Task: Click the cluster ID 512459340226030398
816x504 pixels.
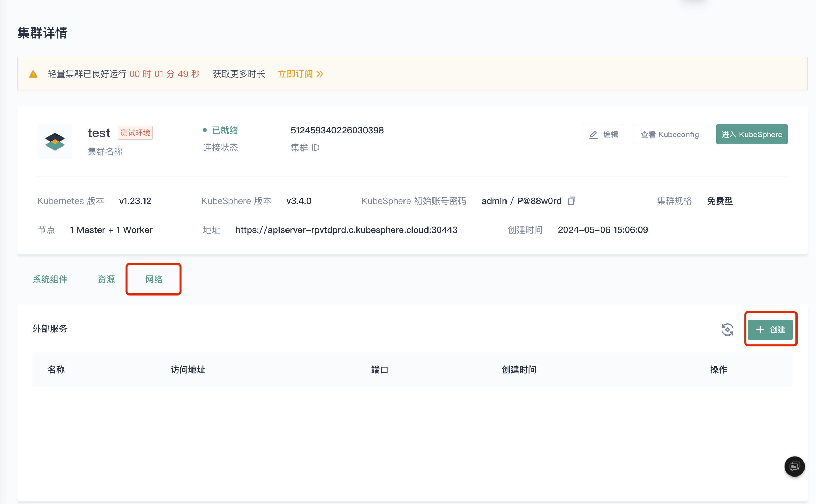Action: pyautogui.click(x=337, y=130)
